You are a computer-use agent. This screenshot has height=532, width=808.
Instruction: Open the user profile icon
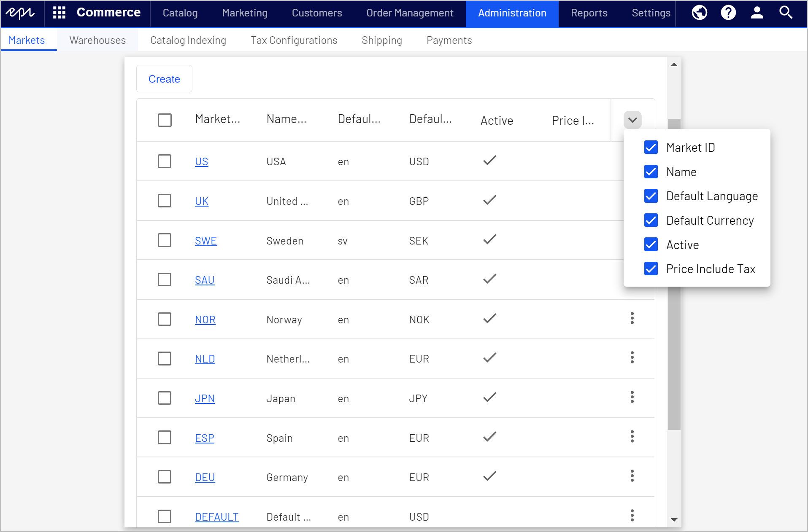(757, 13)
